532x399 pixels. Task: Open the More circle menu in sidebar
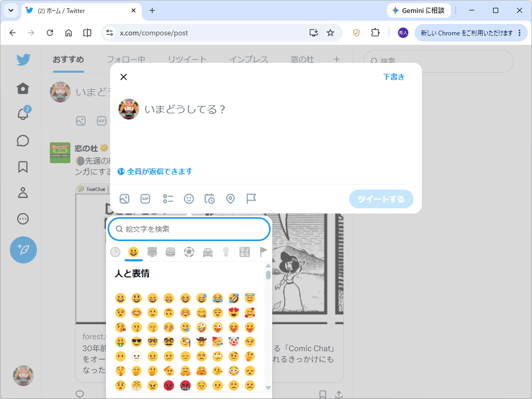[23, 219]
